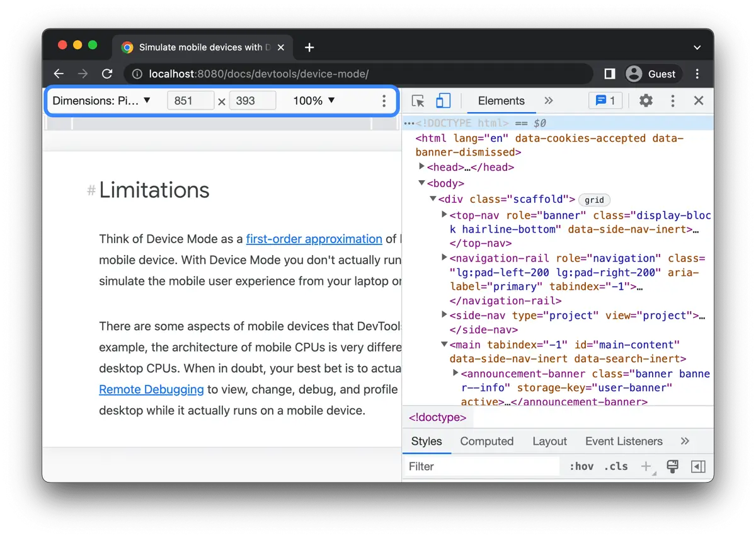Close the Simulate mobile devices tab
This screenshot has width=756, height=538.
[x=281, y=47]
